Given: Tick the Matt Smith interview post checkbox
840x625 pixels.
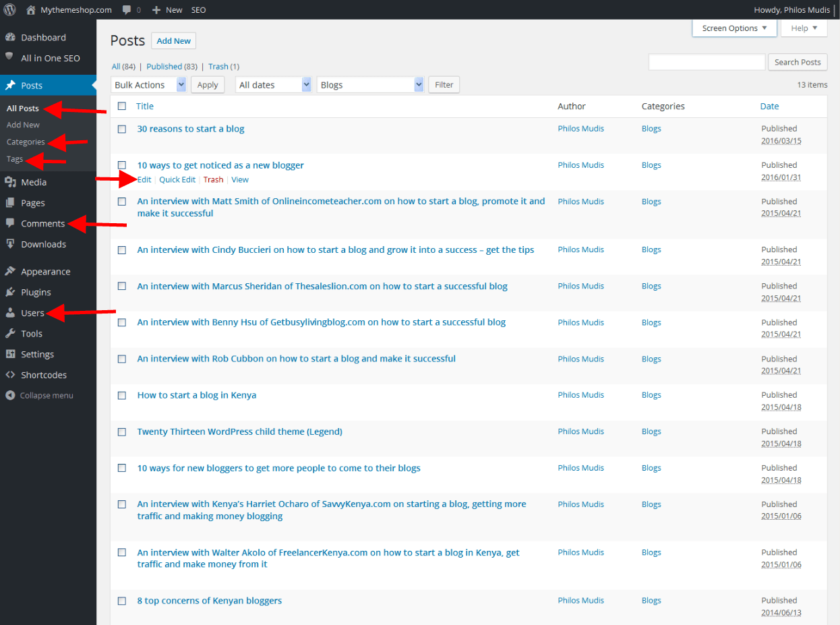Looking at the screenshot, I should 122,202.
